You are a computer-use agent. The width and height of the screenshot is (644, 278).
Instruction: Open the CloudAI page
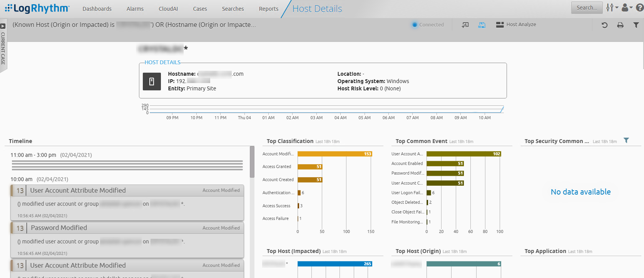coord(168,9)
